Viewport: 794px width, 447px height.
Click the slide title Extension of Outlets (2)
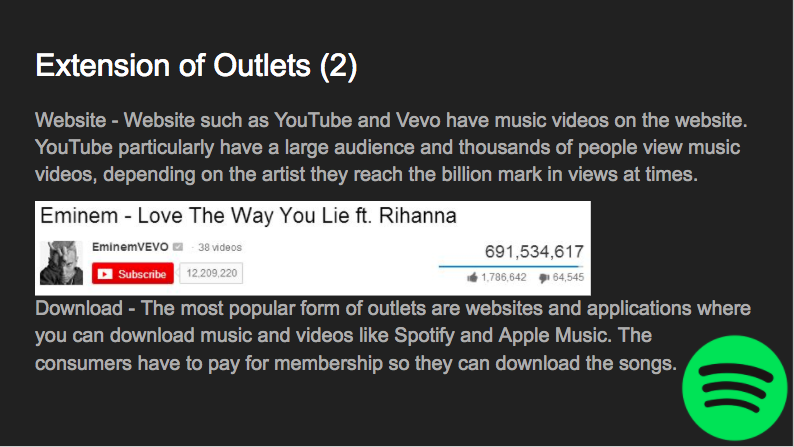pyautogui.click(x=196, y=66)
